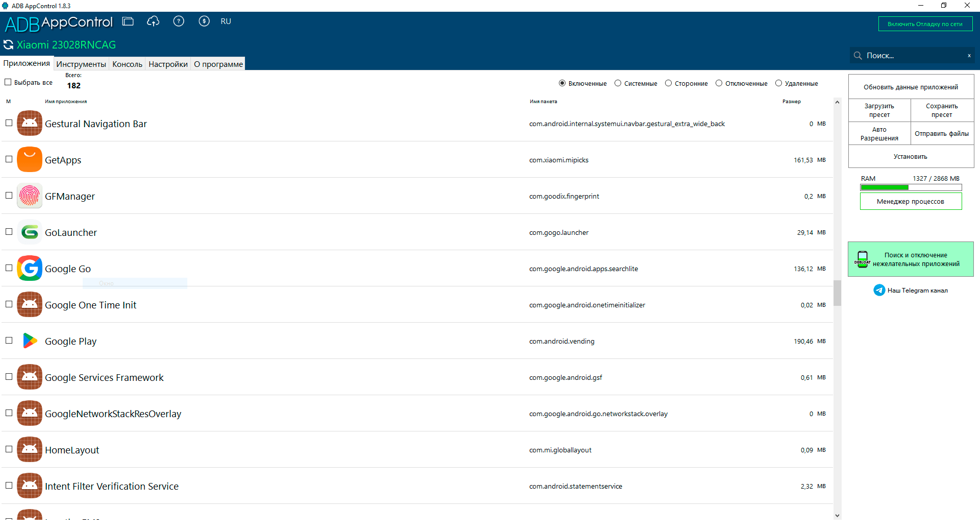Click the Google Services Framework icon
The width and height of the screenshot is (980, 531).
click(30, 377)
